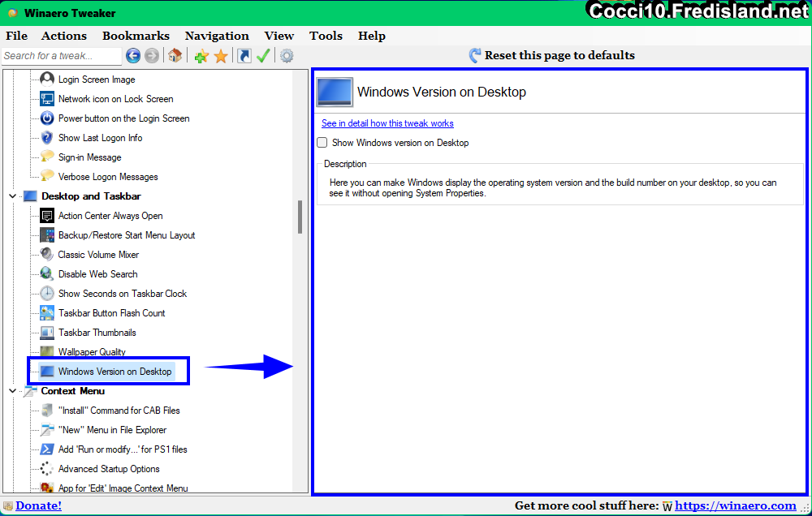Click the Power button on Login Screen icon

[x=47, y=118]
